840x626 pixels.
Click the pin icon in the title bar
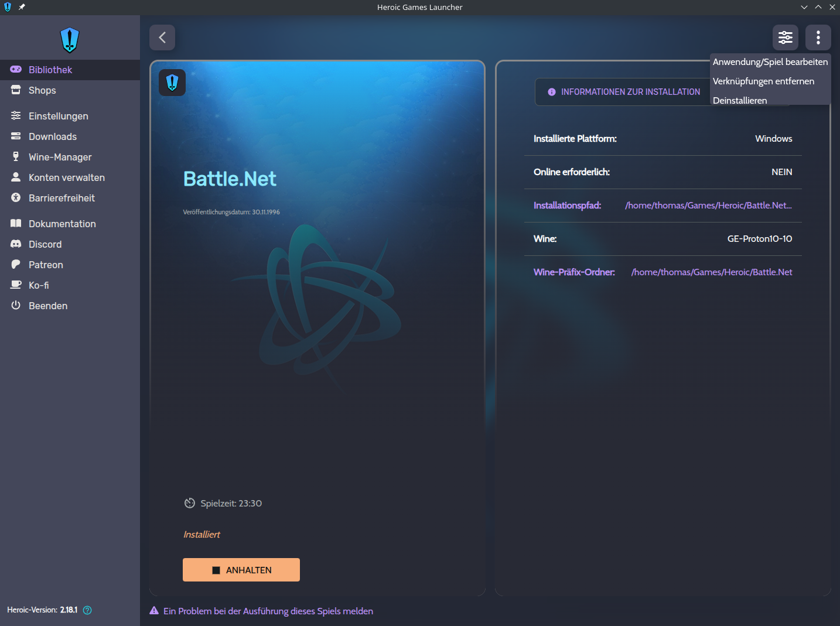click(22, 7)
